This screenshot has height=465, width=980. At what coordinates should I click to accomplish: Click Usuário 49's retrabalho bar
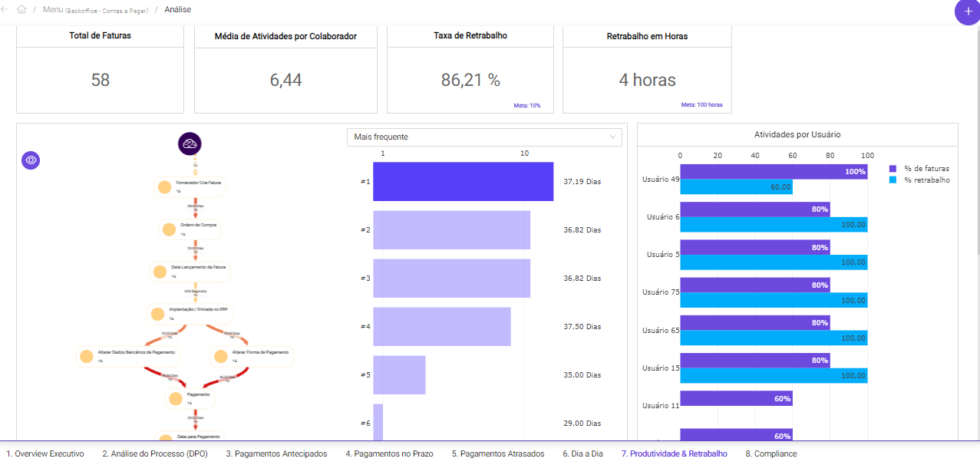tap(737, 186)
